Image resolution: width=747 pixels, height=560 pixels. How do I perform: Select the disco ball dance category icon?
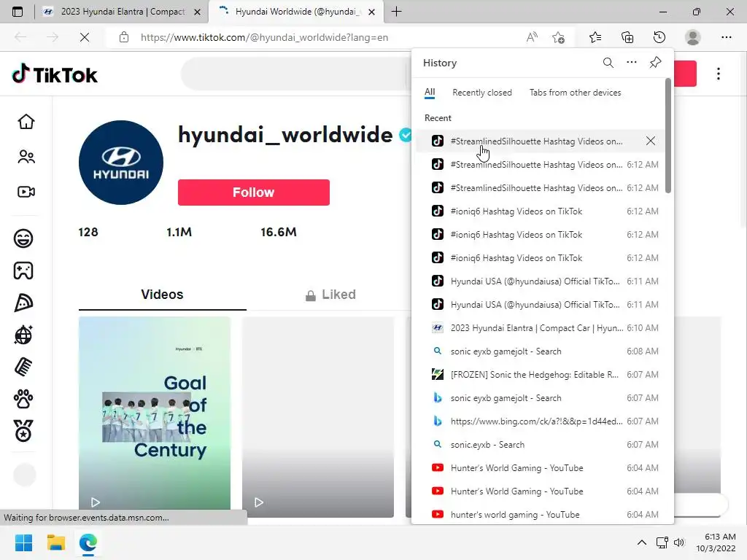point(23,335)
